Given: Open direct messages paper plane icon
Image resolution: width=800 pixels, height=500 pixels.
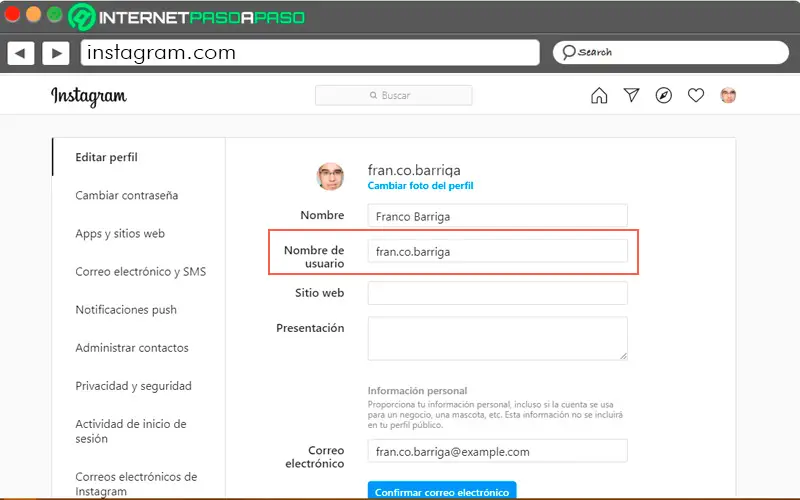Looking at the screenshot, I should [631, 95].
